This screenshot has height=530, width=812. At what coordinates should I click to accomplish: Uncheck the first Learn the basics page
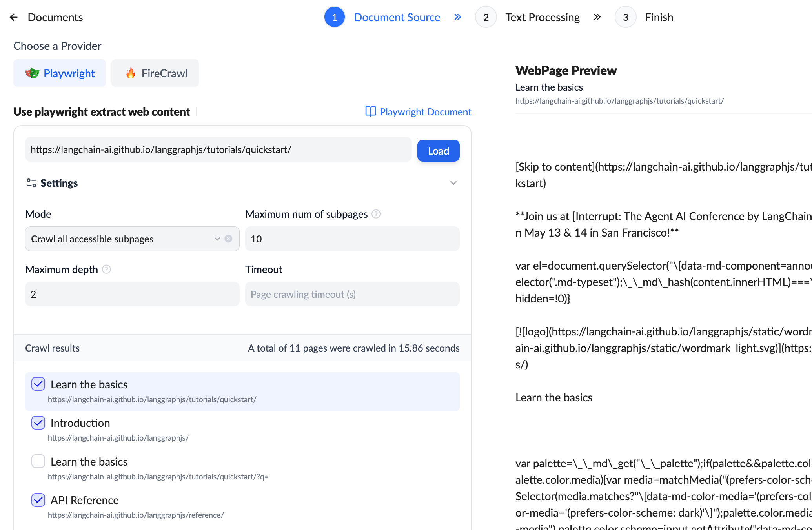(38, 384)
